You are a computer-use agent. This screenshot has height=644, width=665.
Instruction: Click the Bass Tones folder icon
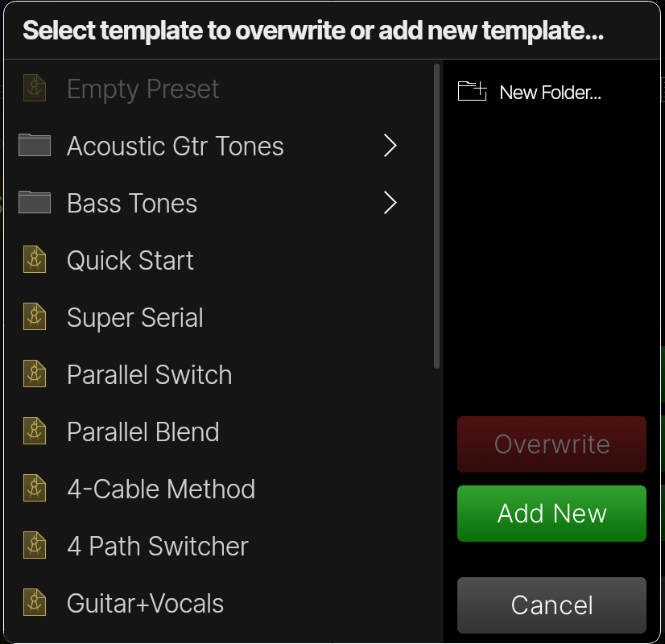click(35, 203)
